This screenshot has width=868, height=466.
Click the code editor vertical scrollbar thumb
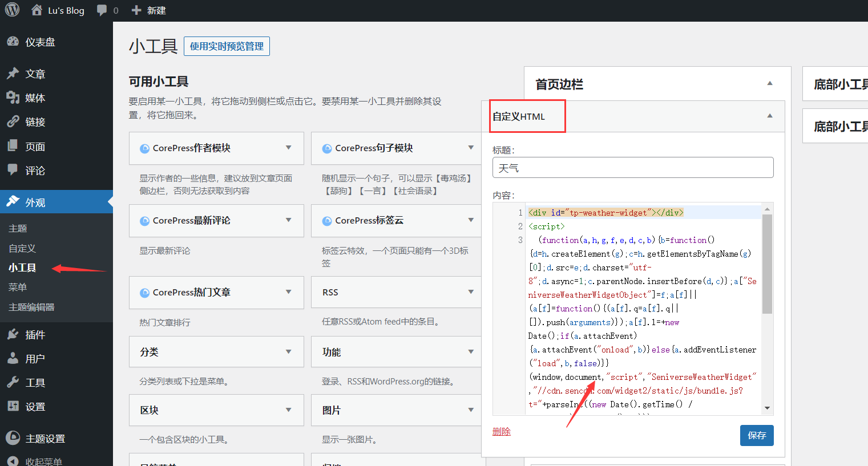pos(767,264)
